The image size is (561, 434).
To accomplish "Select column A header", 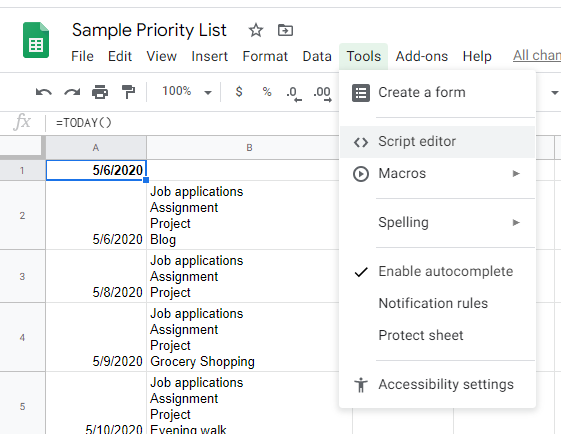I will (96, 147).
